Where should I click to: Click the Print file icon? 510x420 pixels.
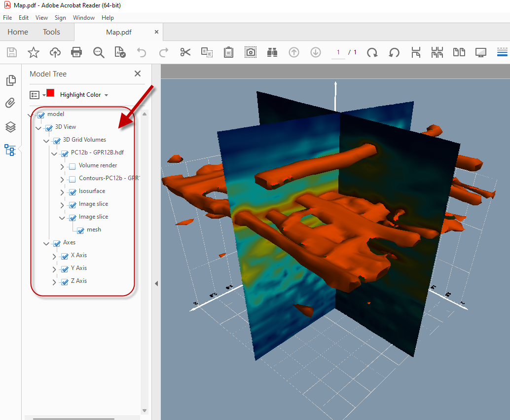[76, 52]
